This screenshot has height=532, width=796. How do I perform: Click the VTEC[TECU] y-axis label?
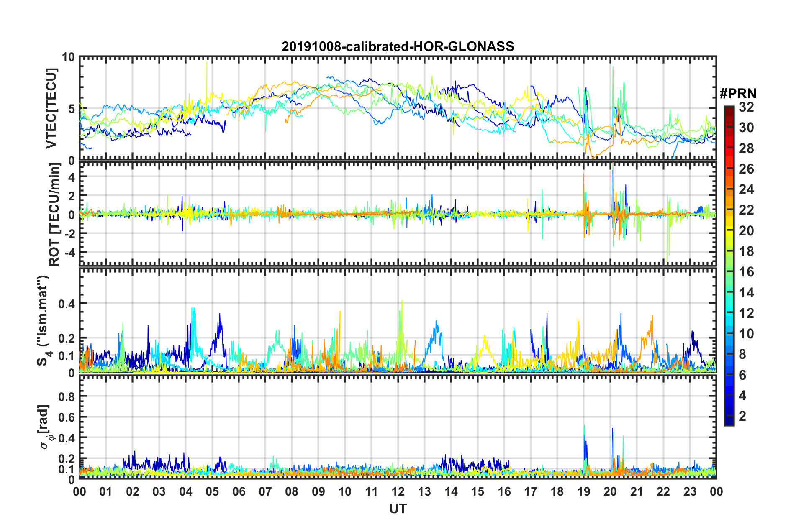pos(51,108)
